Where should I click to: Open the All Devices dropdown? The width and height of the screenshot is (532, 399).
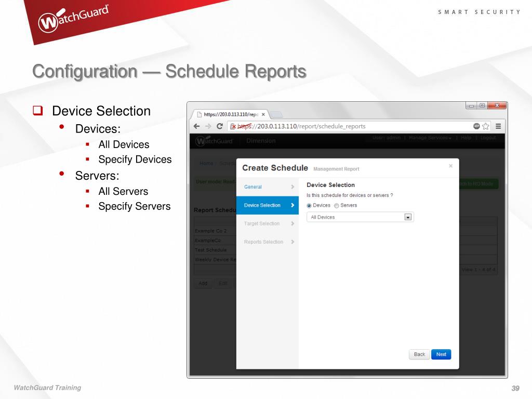(360, 217)
